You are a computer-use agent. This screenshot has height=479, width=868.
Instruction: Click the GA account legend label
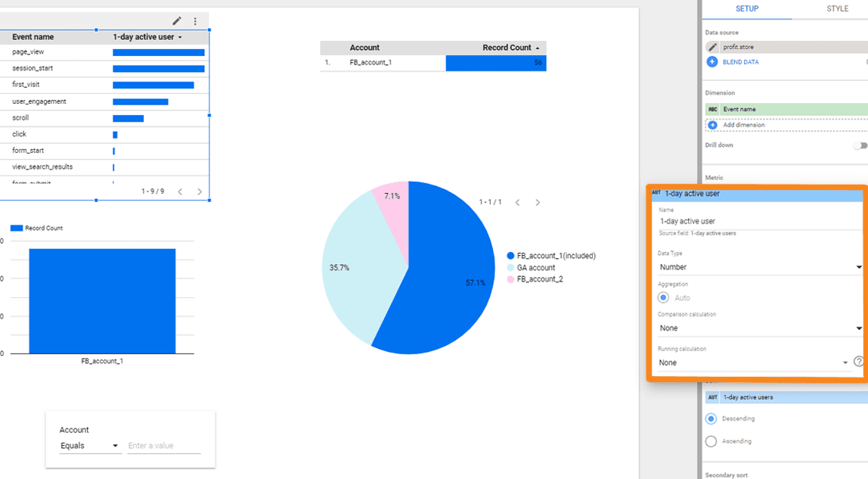tap(536, 267)
